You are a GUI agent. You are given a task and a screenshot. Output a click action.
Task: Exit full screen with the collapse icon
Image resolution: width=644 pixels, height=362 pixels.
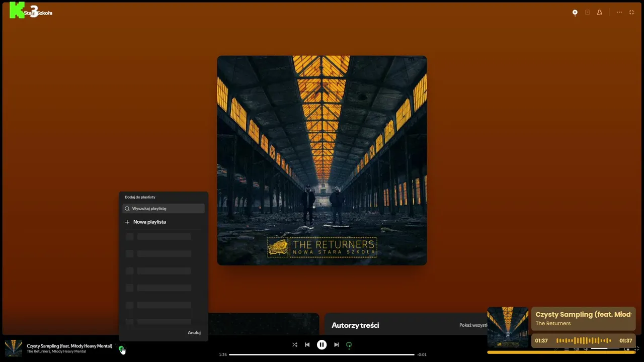(632, 13)
